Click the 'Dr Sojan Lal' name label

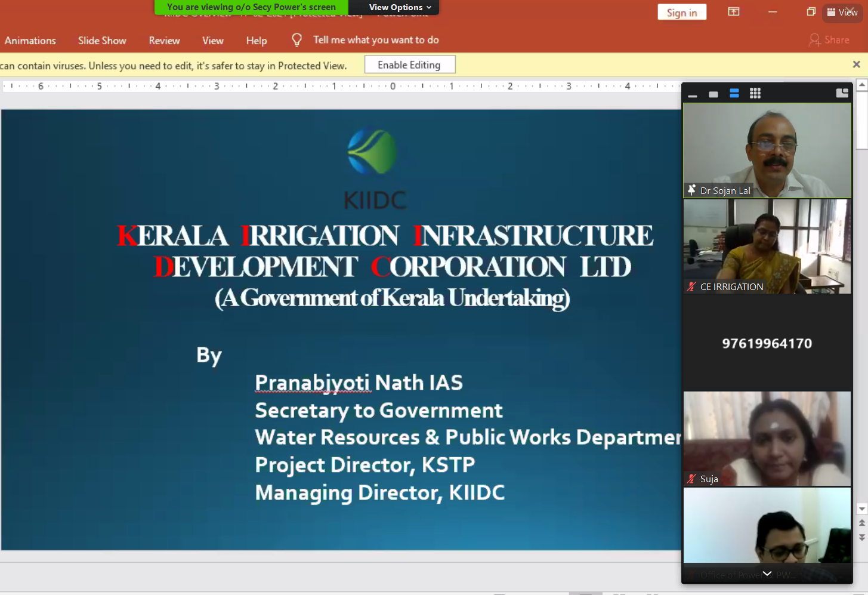point(725,191)
